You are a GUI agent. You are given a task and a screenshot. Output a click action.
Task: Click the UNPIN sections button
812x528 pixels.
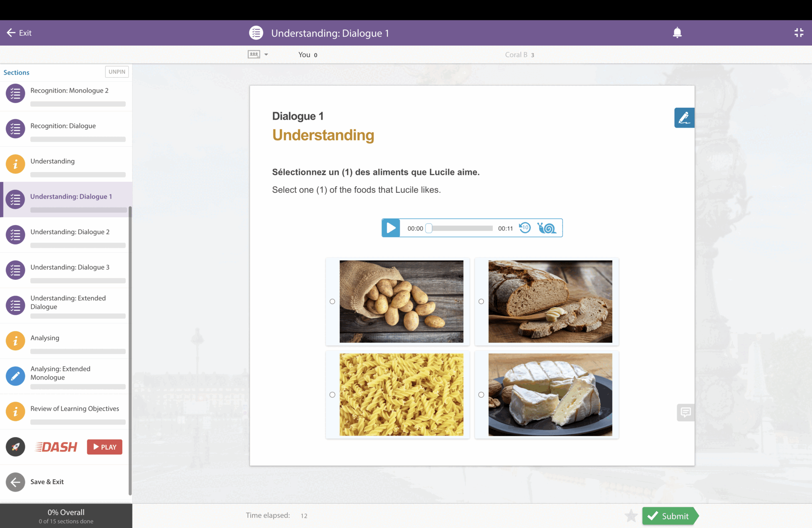tap(117, 72)
